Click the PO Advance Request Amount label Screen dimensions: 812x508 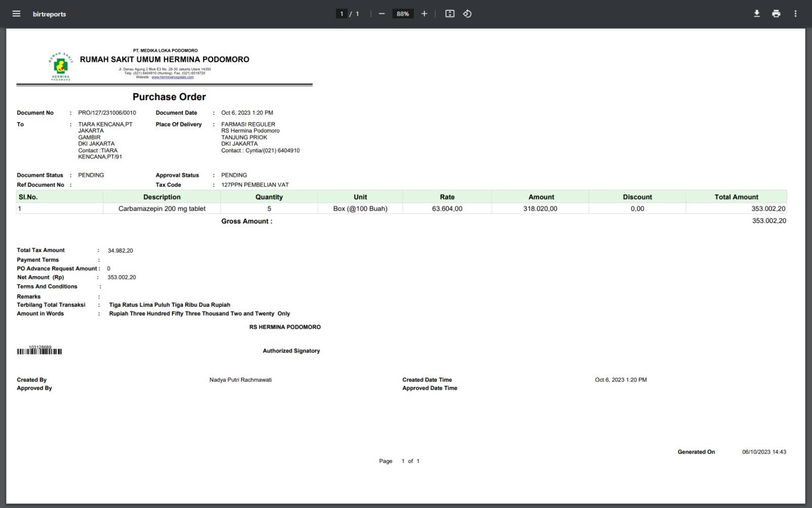(x=57, y=269)
